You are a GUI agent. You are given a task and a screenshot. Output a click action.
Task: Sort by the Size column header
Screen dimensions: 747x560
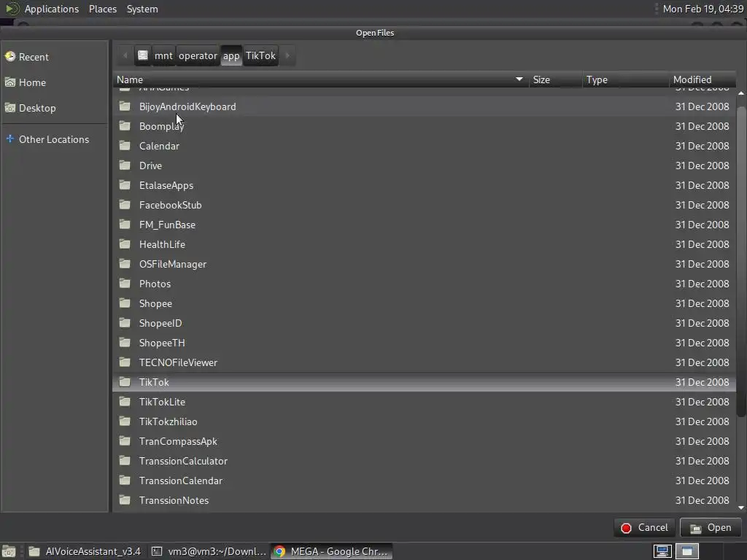click(555, 79)
